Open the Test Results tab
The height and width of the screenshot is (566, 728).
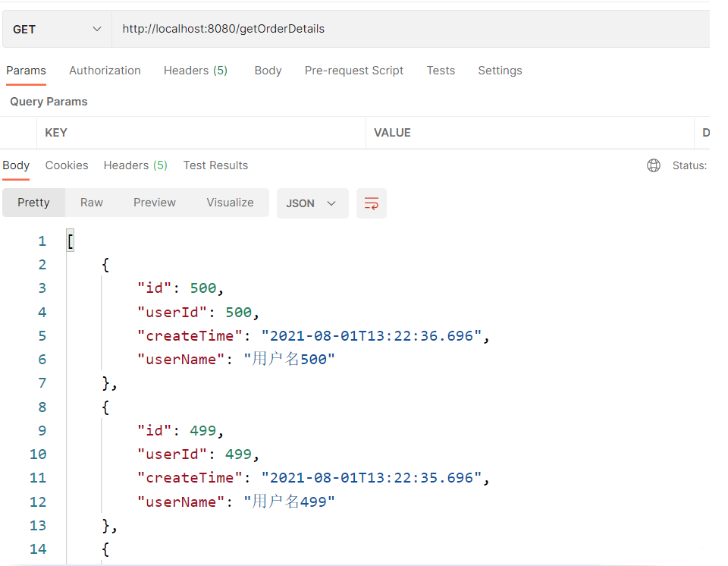coord(215,165)
